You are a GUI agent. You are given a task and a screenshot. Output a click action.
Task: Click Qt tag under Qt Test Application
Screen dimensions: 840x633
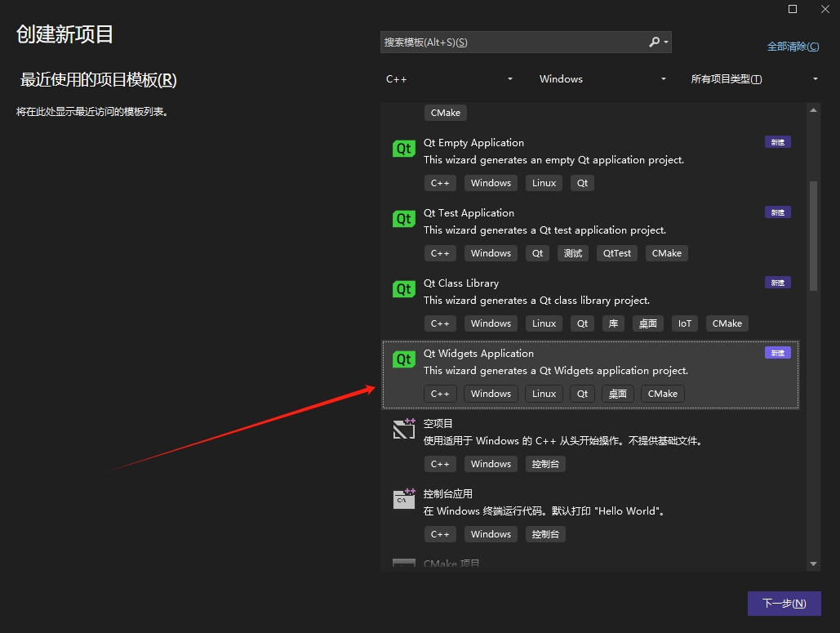coord(537,253)
